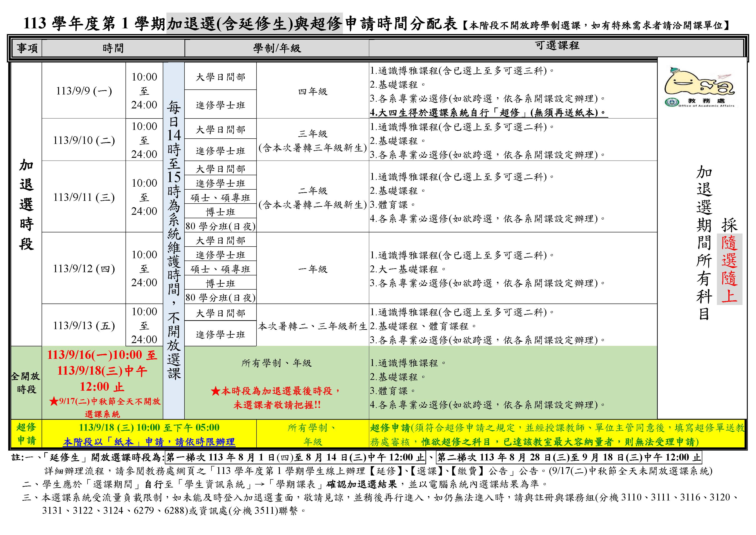Click the date cell 113/9/13 (五)
The width and height of the screenshot is (756, 535).
pyautogui.click(x=84, y=326)
